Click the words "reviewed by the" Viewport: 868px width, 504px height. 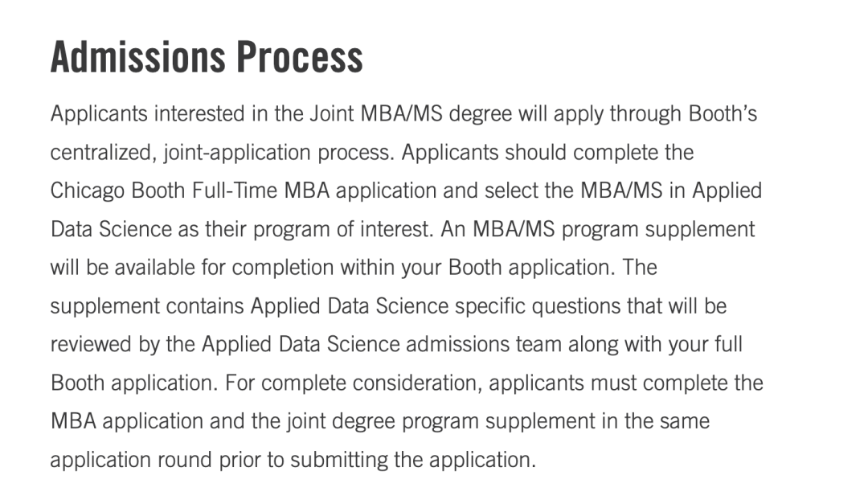[122, 345]
